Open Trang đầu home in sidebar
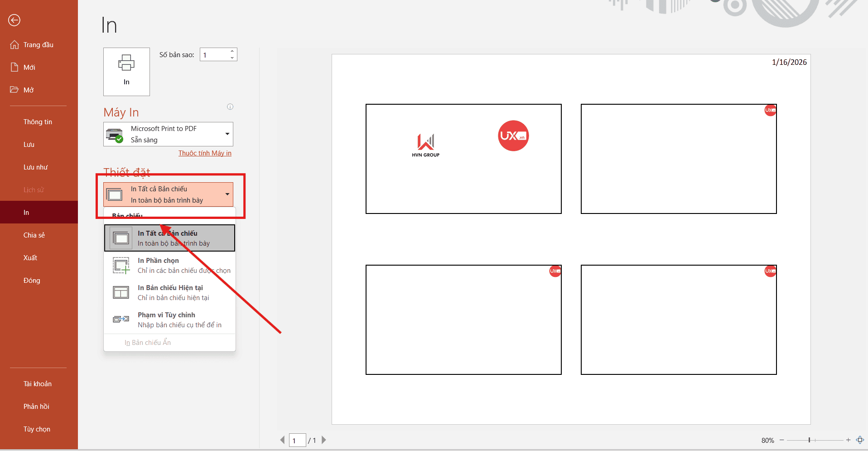The height and width of the screenshot is (451, 868). point(38,45)
